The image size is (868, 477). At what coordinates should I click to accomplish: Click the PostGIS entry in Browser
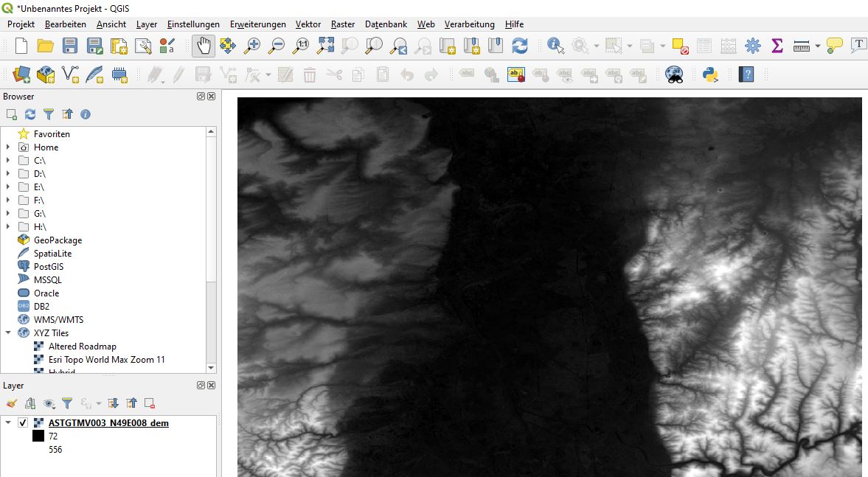coord(49,267)
